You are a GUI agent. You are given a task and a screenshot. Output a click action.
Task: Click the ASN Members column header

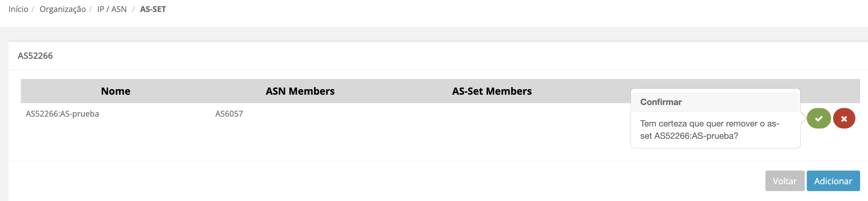pos(300,91)
